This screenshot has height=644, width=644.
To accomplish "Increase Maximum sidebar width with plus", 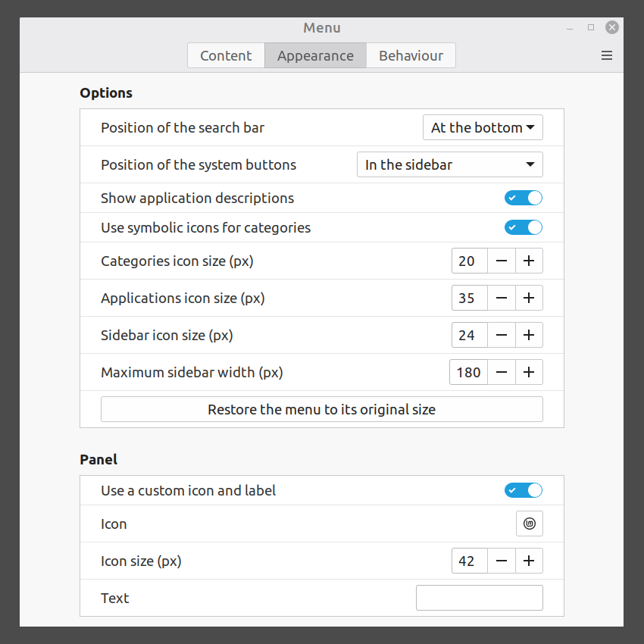I will pos(529,372).
